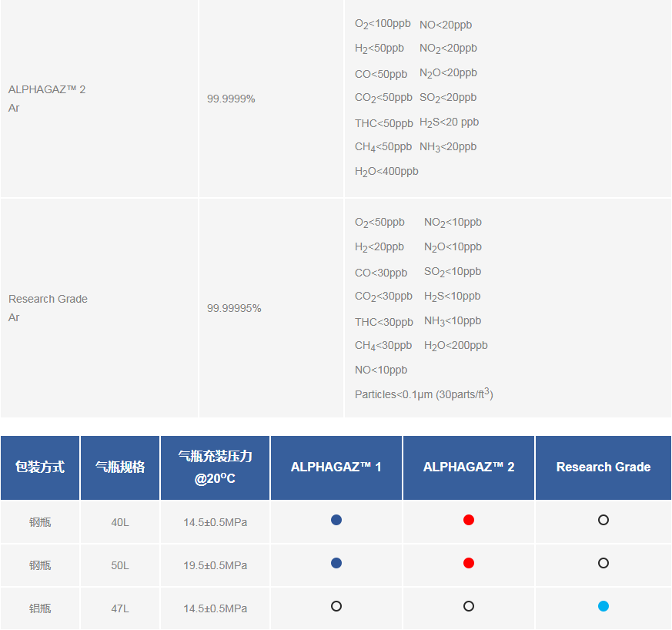
Task: Click blue dot for 40L ALPHAGAZ 1
Action: click(x=336, y=520)
